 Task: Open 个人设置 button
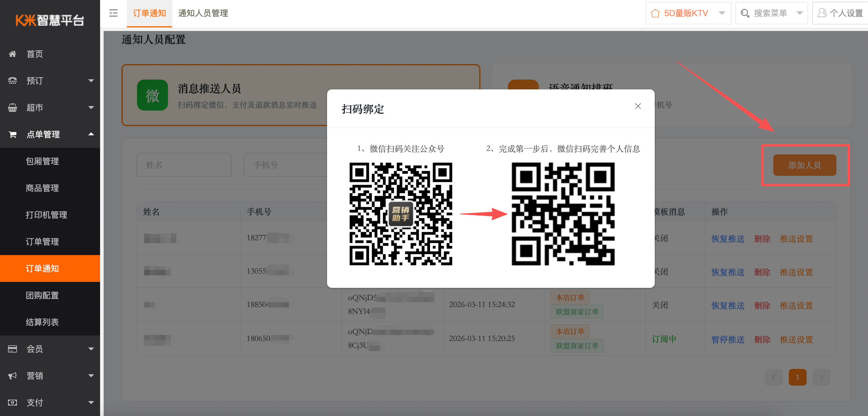pos(840,13)
